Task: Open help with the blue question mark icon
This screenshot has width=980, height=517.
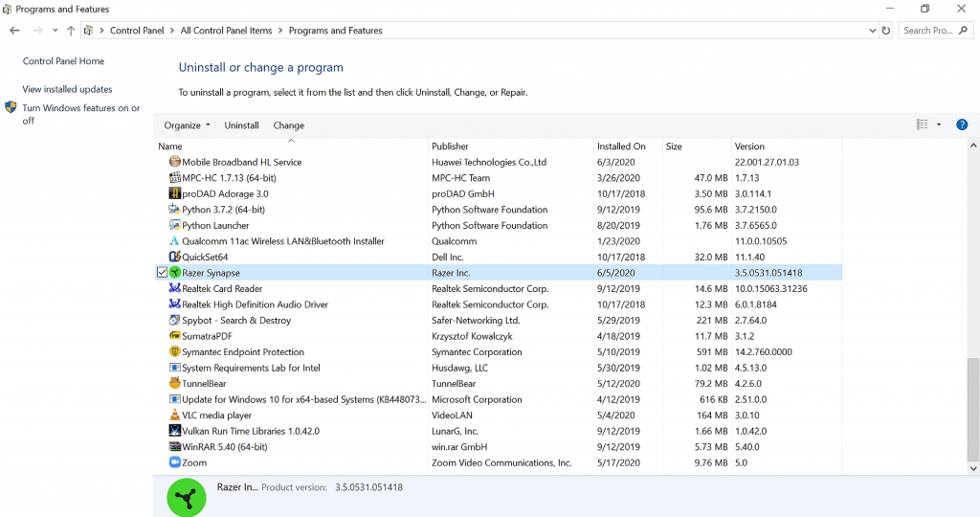Action: tap(962, 124)
